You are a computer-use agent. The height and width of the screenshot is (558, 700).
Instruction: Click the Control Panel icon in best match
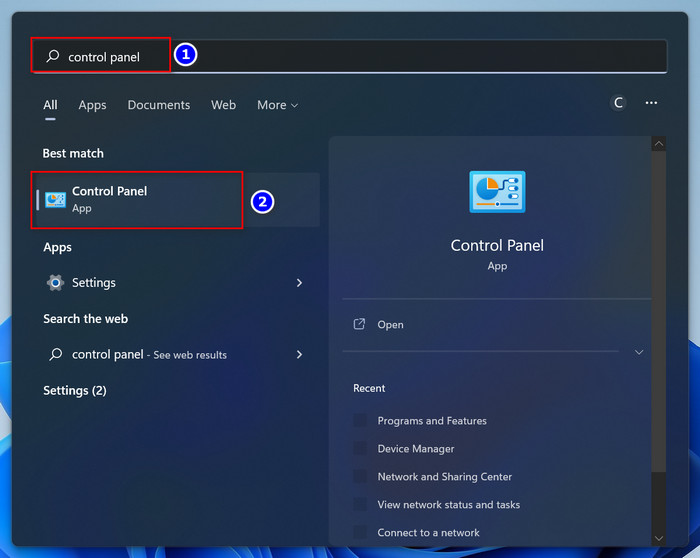(x=55, y=200)
